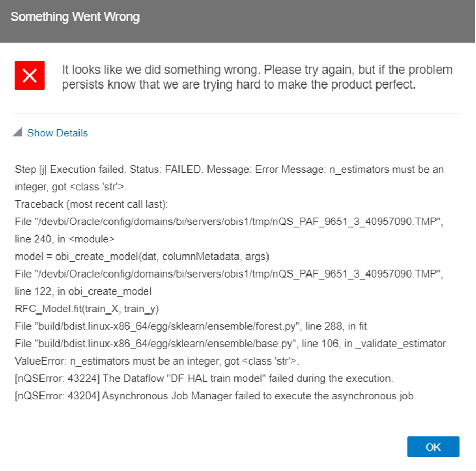The height and width of the screenshot is (471, 476).
Task: Click the base.py line 106 traceback entry
Action: [x=231, y=344]
